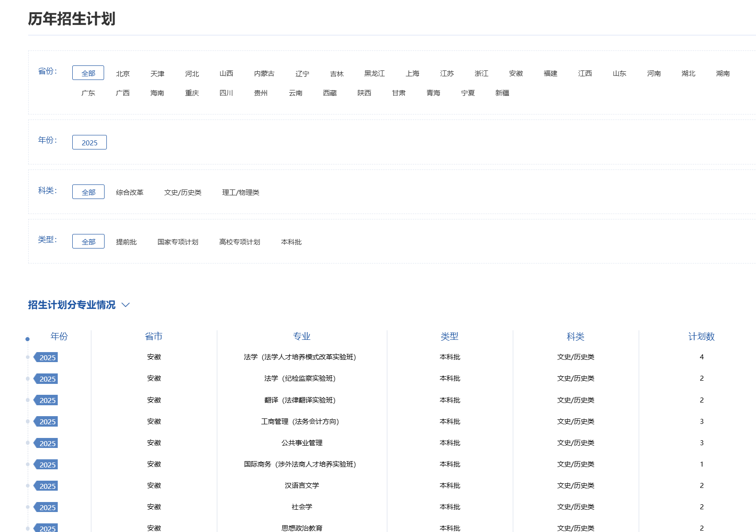Select 黑龙江 in province filter
This screenshot has width=756, height=532.
(375, 74)
